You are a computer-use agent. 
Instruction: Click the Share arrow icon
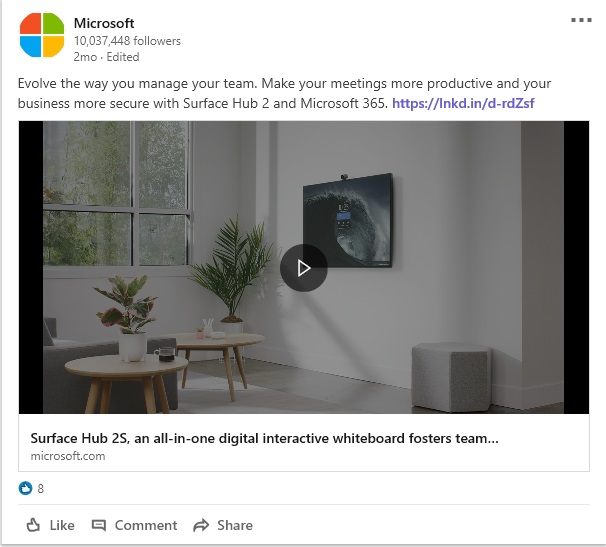[x=201, y=525]
